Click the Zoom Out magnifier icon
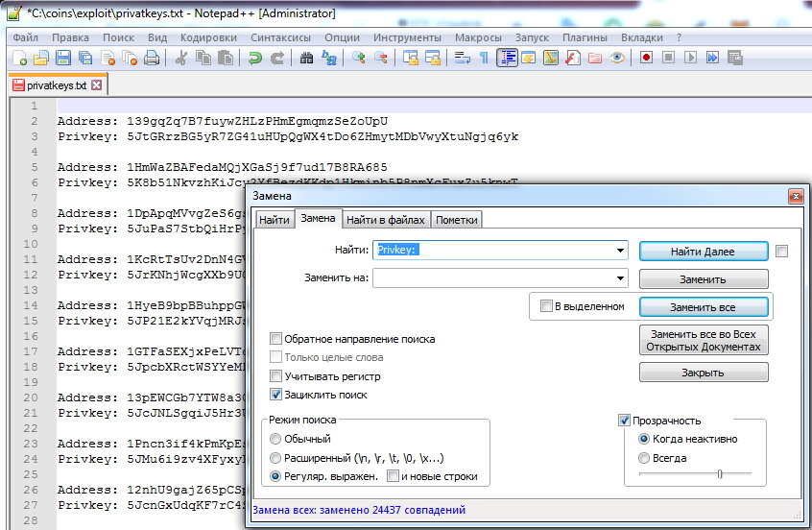 (x=381, y=58)
